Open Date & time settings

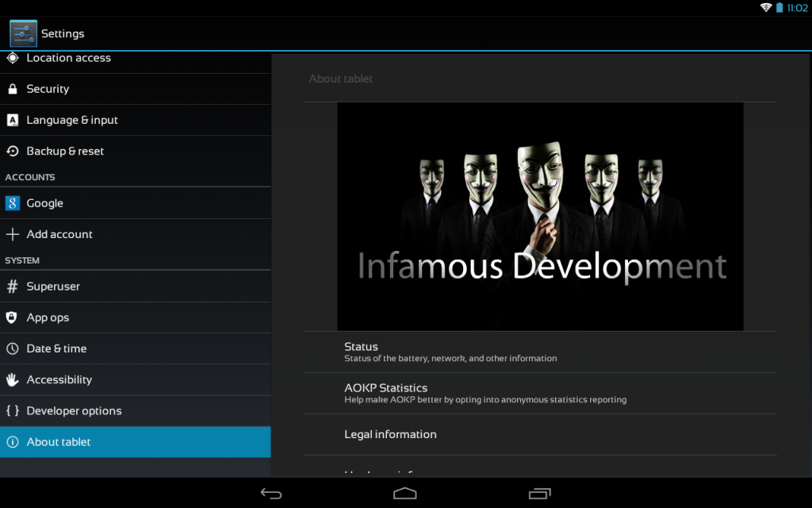click(135, 348)
